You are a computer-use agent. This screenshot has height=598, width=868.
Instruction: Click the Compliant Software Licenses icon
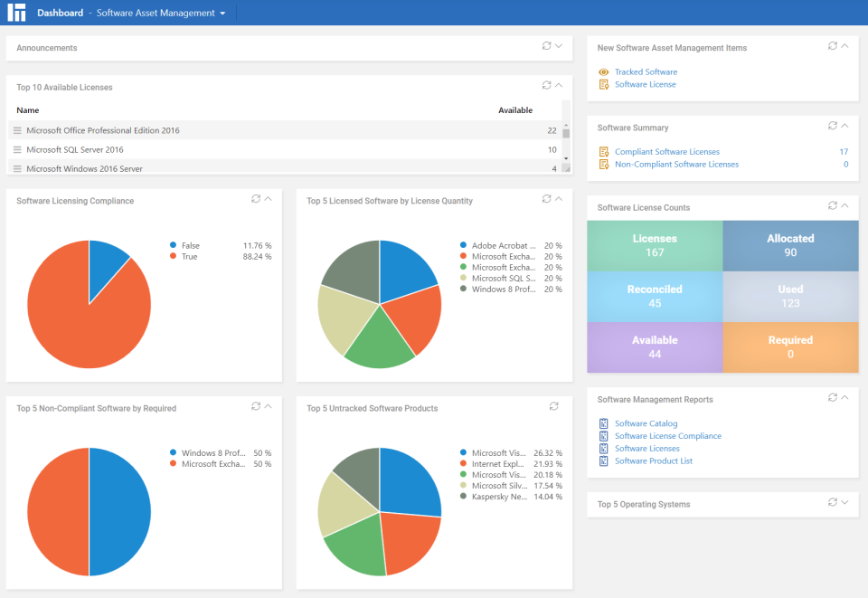(x=602, y=151)
